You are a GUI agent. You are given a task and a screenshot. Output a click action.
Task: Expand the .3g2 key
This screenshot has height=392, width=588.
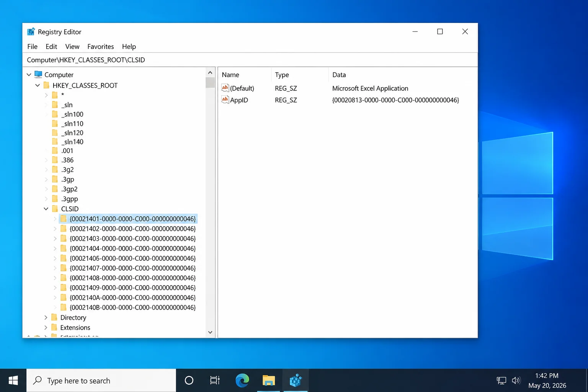coord(46,170)
